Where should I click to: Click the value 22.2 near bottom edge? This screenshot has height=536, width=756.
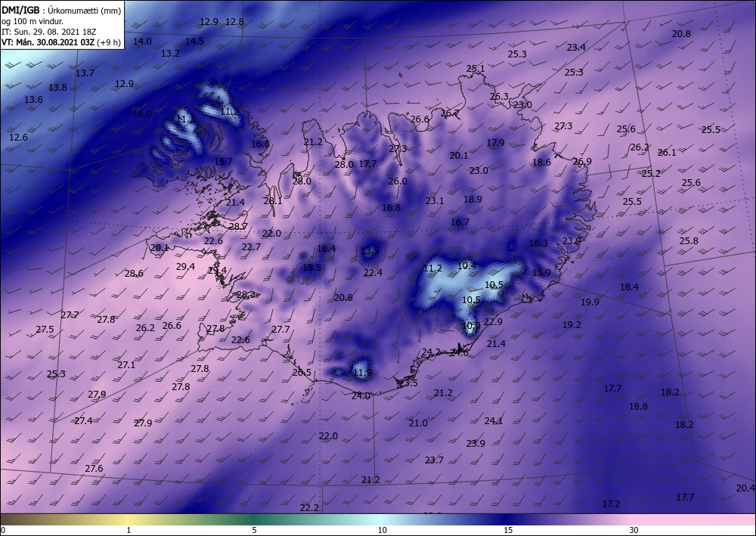point(309,507)
